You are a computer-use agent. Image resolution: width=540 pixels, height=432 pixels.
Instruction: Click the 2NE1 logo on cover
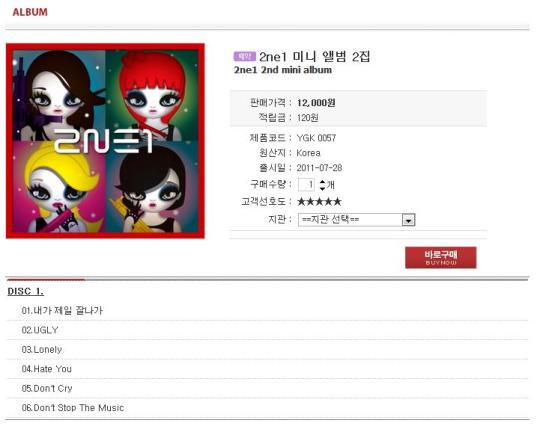tap(103, 141)
